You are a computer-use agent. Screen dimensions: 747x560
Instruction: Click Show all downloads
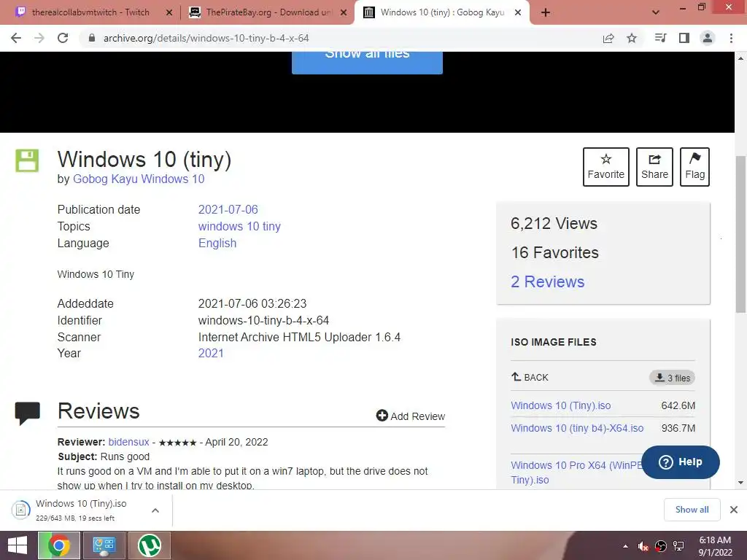coord(692,510)
